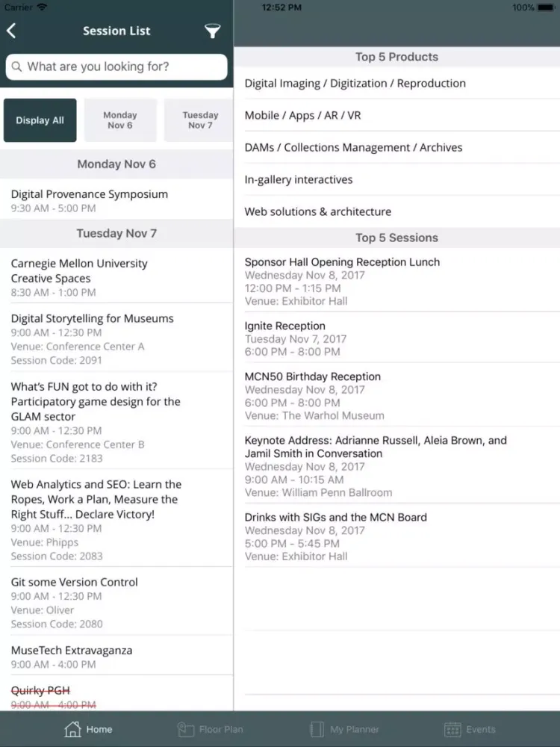
Task: Tap the 9:30 AM - 5:00 PM time
Action: (x=53, y=208)
